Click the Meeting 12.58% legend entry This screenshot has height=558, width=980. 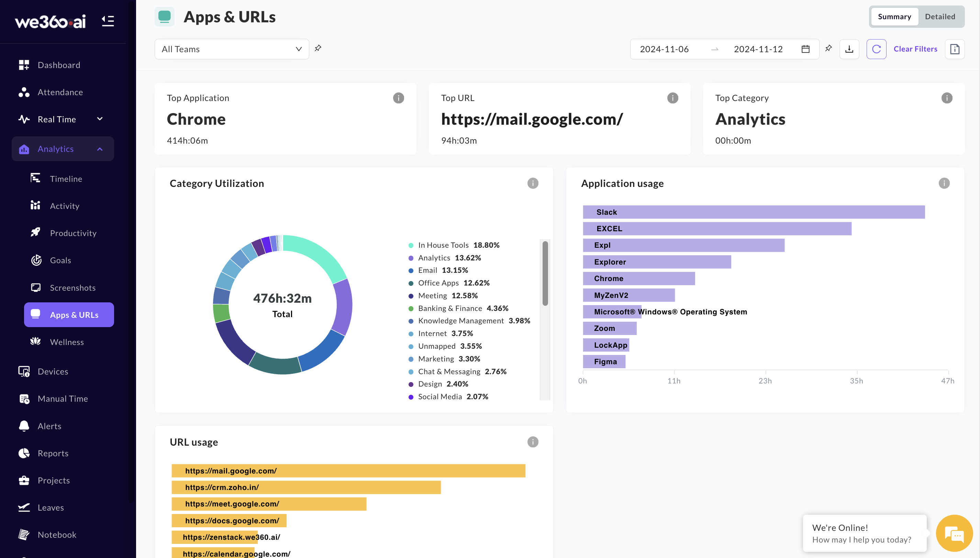(443, 295)
